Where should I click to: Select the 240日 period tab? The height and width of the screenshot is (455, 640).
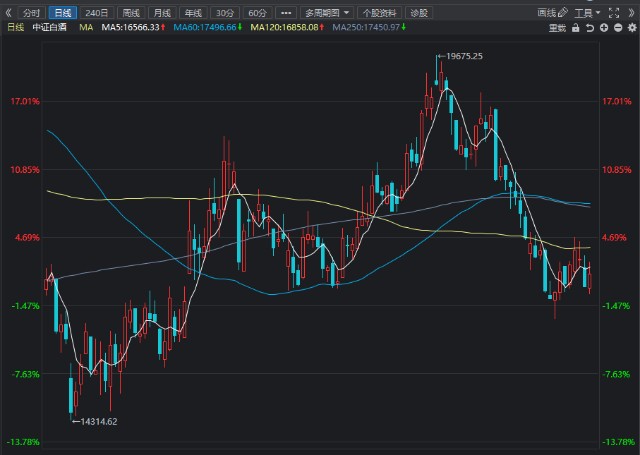point(96,13)
